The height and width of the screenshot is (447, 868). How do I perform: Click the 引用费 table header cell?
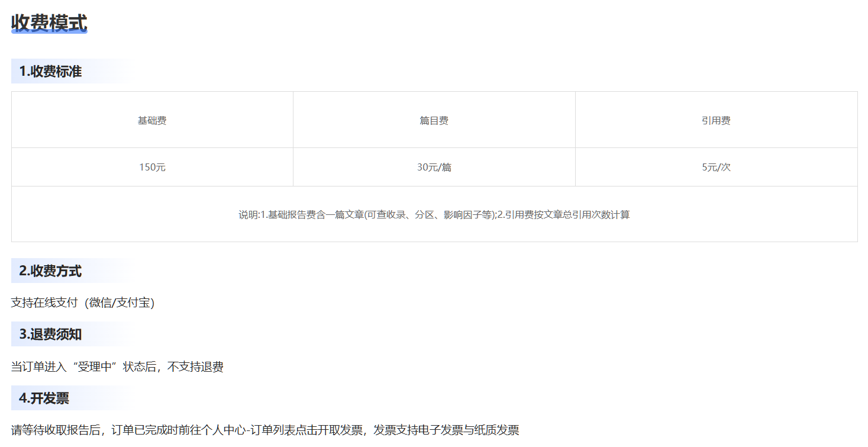tap(717, 120)
